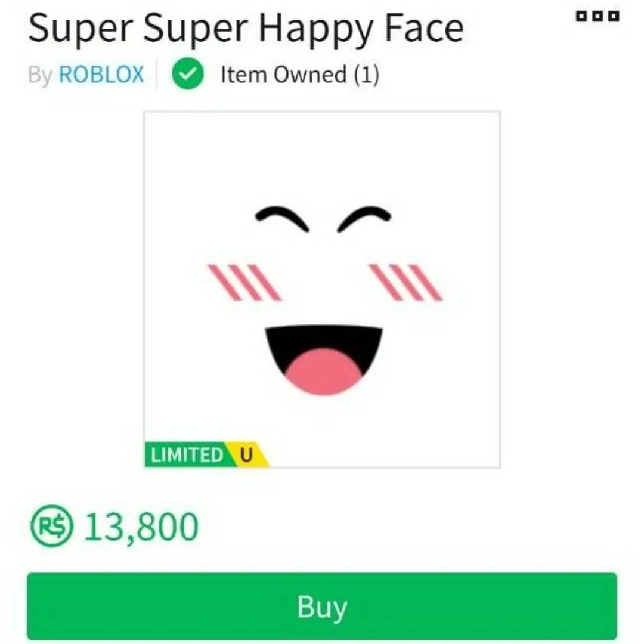Viewport: 644px width, 644px height.
Task: Click the Robux currency icon
Action: click(52, 525)
